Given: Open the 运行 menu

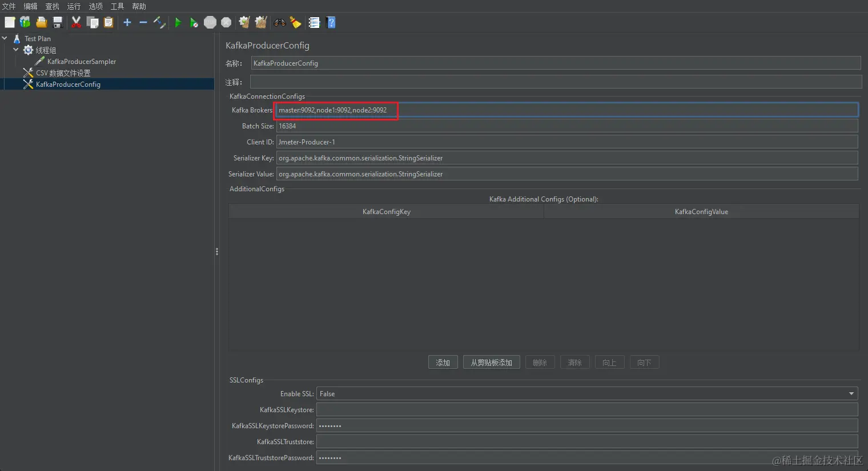Looking at the screenshot, I should point(74,6).
